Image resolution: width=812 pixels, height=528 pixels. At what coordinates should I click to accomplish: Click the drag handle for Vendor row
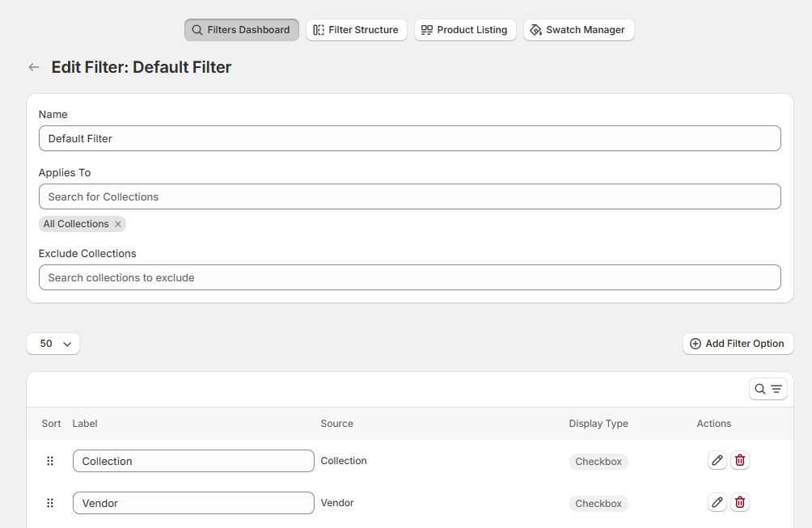click(x=50, y=503)
